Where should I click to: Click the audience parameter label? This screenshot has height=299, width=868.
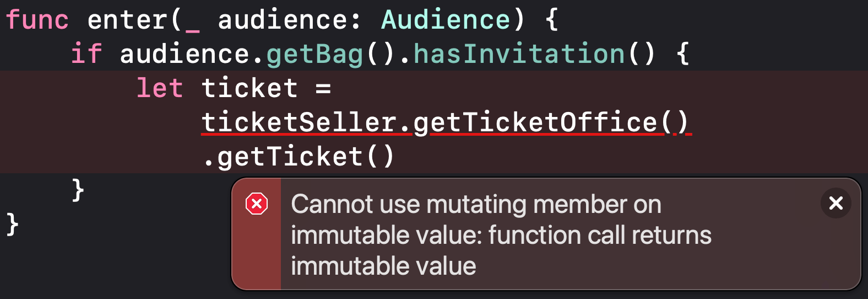click(x=283, y=20)
